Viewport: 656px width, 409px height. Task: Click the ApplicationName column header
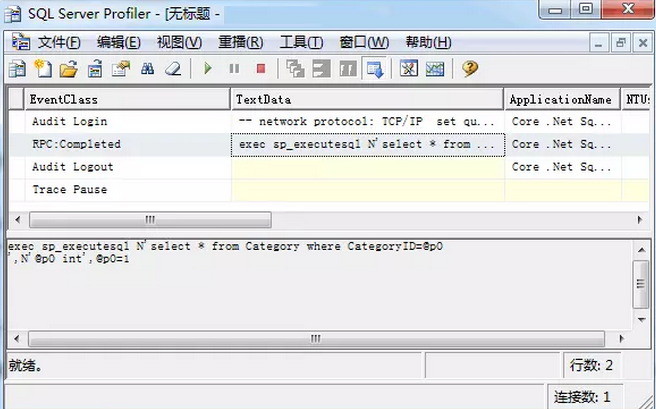pos(562,100)
